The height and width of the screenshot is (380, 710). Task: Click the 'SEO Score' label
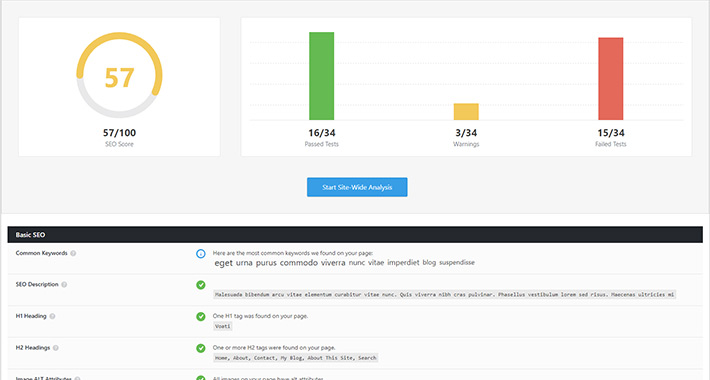pyautogui.click(x=119, y=144)
